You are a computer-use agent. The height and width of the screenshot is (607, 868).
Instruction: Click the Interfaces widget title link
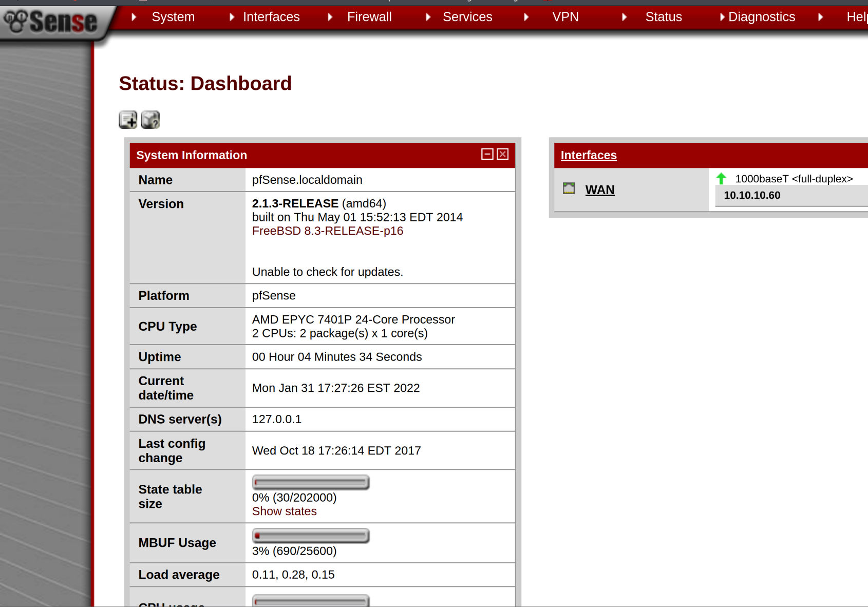click(x=588, y=155)
